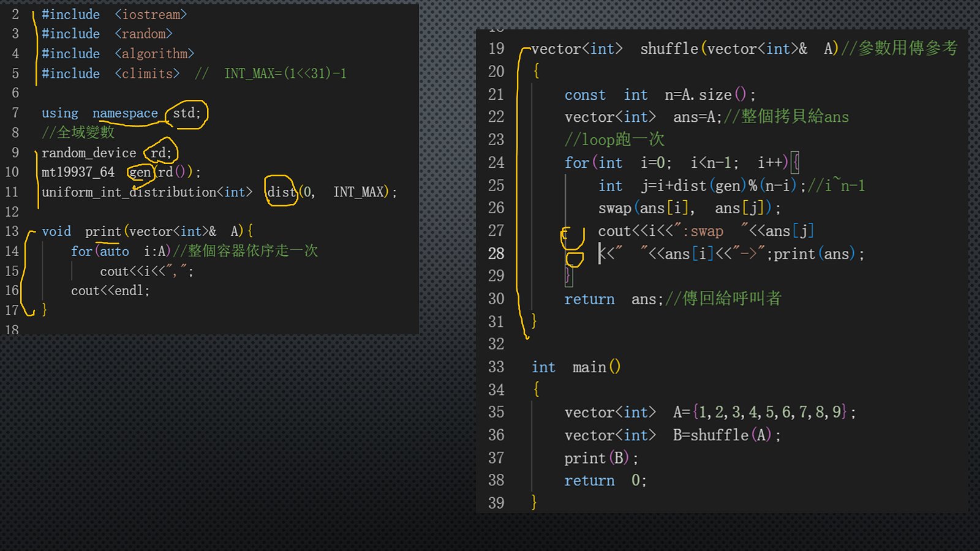The image size is (980, 551).
Task: Click the '//loop跑一次' comment
Action: point(614,140)
